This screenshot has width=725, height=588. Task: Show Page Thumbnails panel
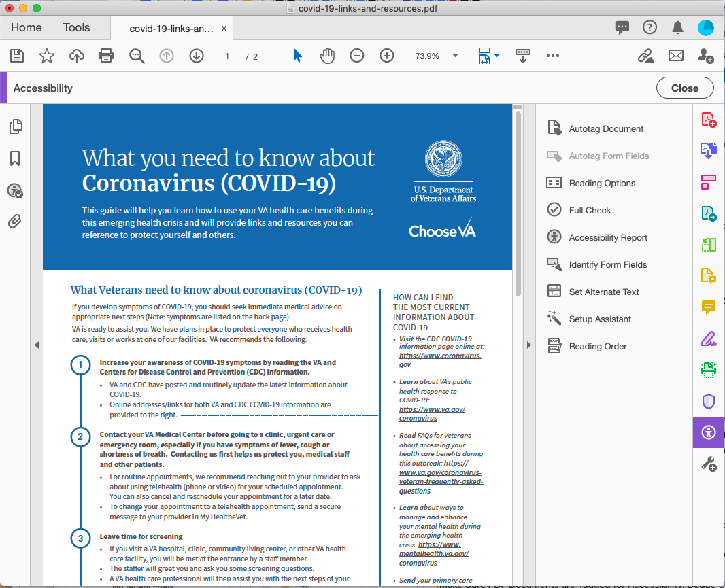(15, 126)
